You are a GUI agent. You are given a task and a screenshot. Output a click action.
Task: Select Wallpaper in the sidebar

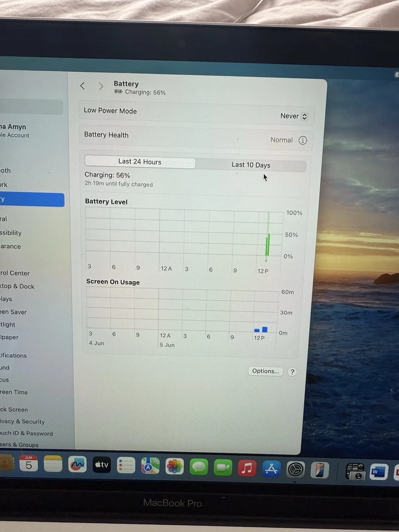(9, 337)
